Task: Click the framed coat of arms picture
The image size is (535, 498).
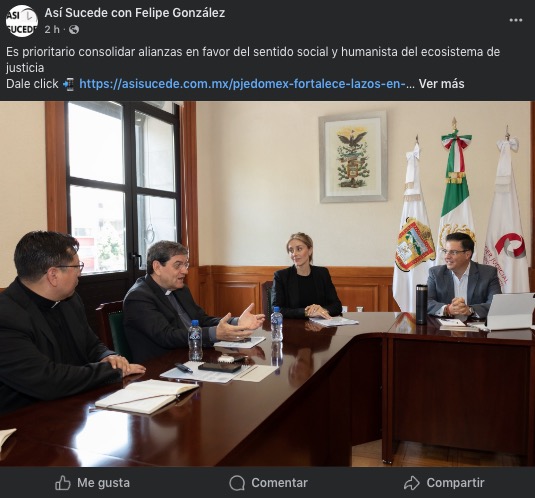Action: tap(353, 157)
